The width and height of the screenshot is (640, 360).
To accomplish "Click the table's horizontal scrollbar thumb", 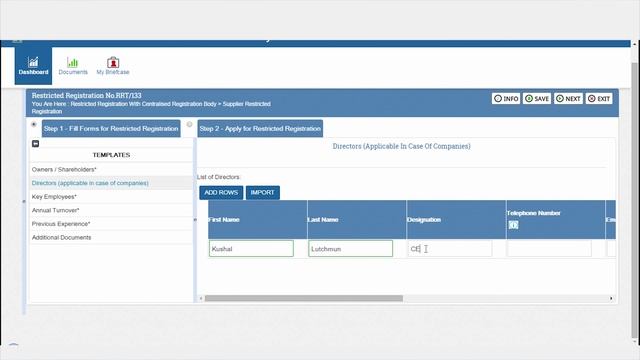I will tap(304, 298).
